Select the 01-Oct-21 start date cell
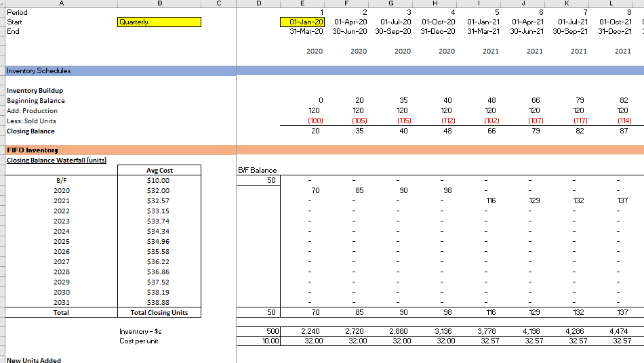 (611, 22)
